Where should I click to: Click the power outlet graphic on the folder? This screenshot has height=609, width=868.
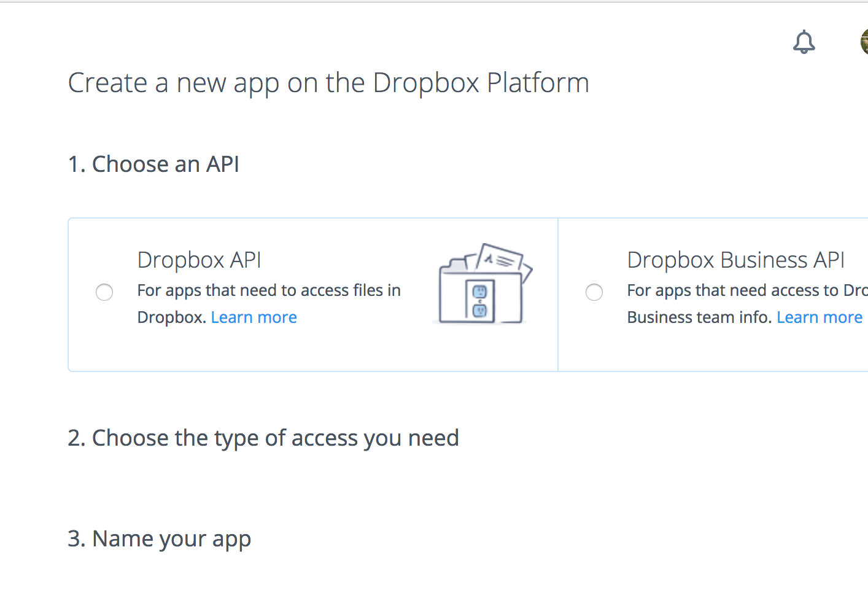(x=479, y=300)
